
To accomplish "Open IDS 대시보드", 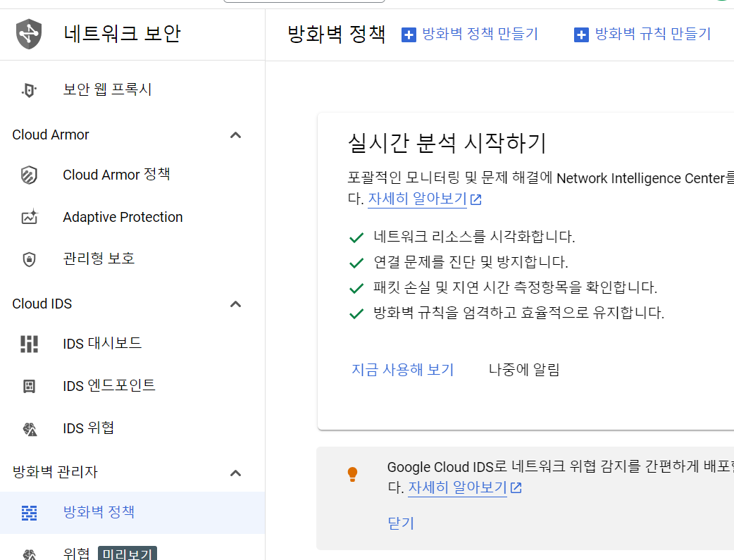I will [x=132, y=344].
